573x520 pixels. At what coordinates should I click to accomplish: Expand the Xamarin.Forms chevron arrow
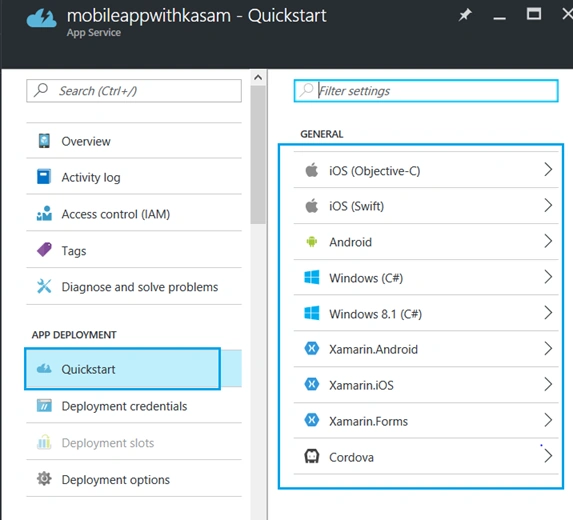point(548,421)
